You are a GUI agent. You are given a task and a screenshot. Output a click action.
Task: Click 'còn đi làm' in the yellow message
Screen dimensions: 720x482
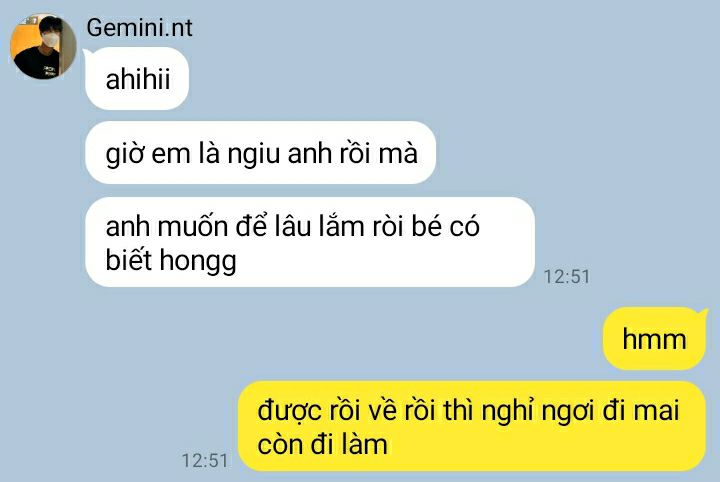tap(322, 445)
